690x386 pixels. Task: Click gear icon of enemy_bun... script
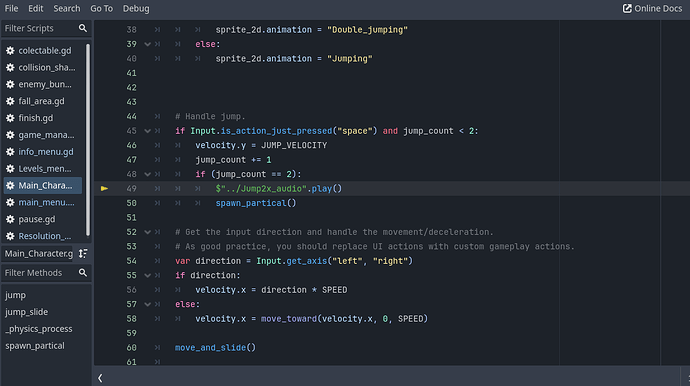(10, 84)
